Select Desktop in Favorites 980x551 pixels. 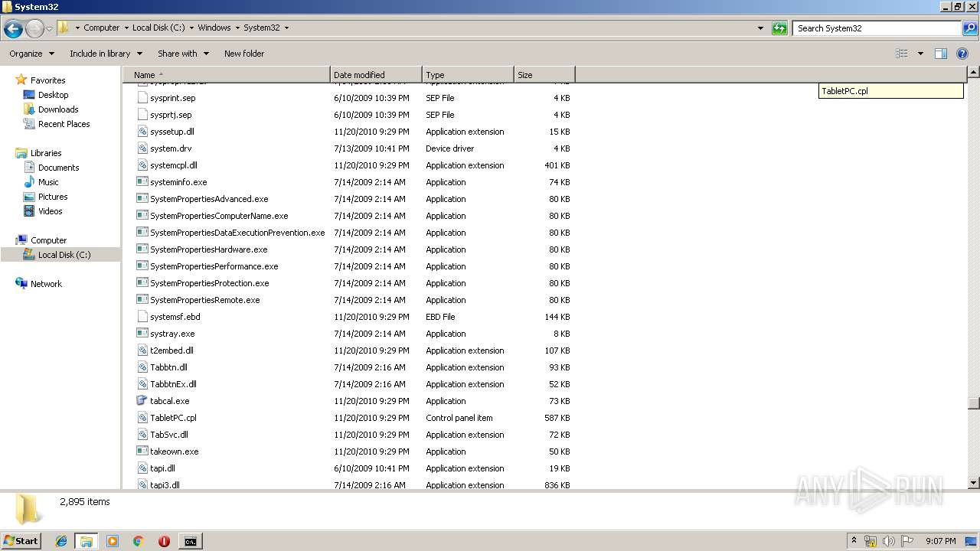(53, 95)
